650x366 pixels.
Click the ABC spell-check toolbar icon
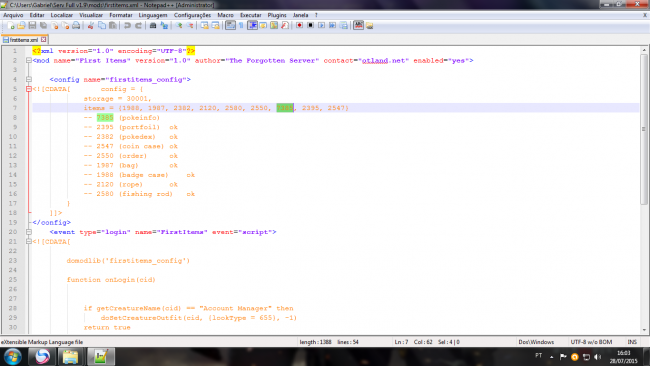point(359,26)
